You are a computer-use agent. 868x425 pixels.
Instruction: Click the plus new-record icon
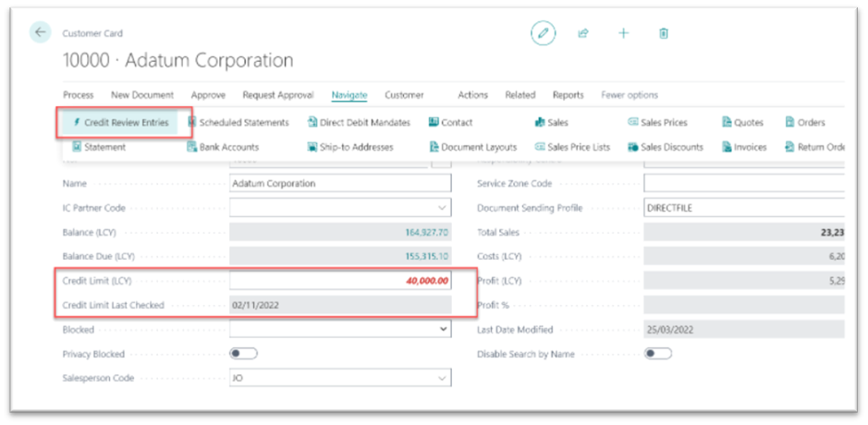(623, 33)
